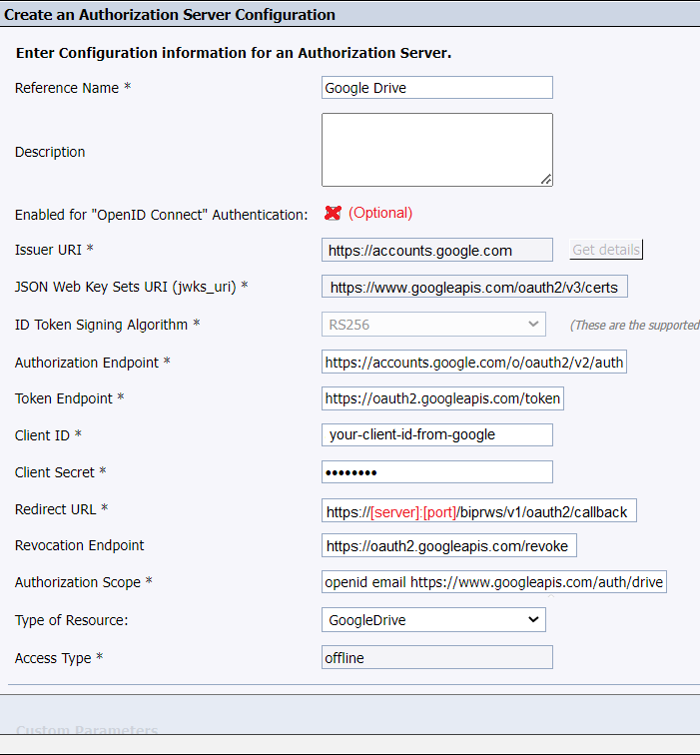
Task: Click the Client Secret password field
Action: tap(436, 471)
